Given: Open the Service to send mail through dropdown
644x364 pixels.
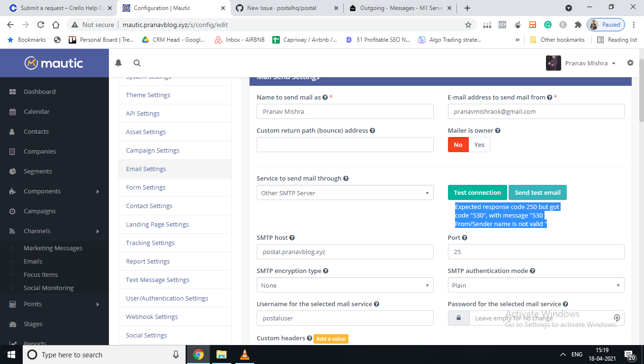Looking at the screenshot, I should pyautogui.click(x=345, y=192).
